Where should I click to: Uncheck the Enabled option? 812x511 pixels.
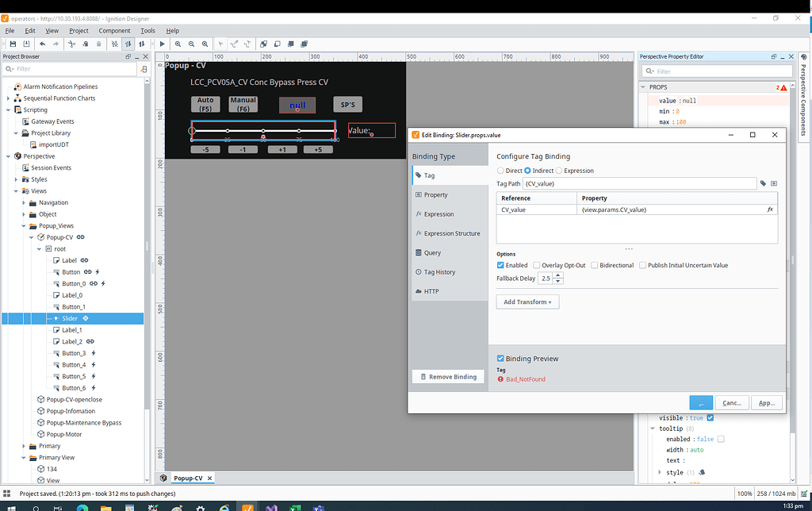coord(500,265)
